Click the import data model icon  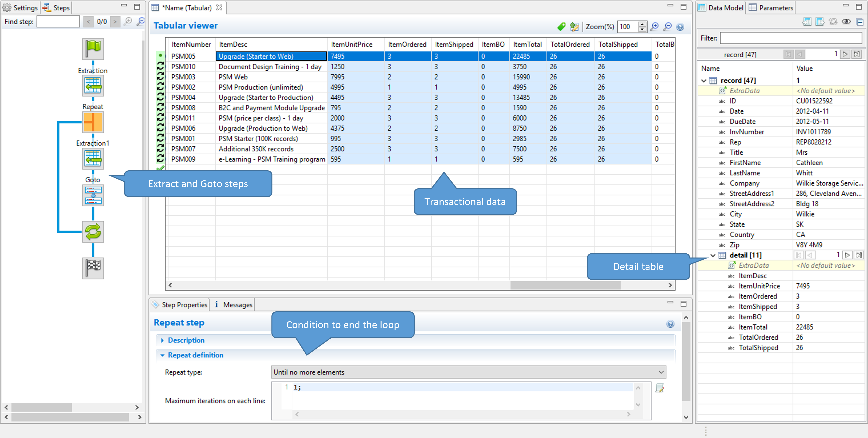[807, 22]
